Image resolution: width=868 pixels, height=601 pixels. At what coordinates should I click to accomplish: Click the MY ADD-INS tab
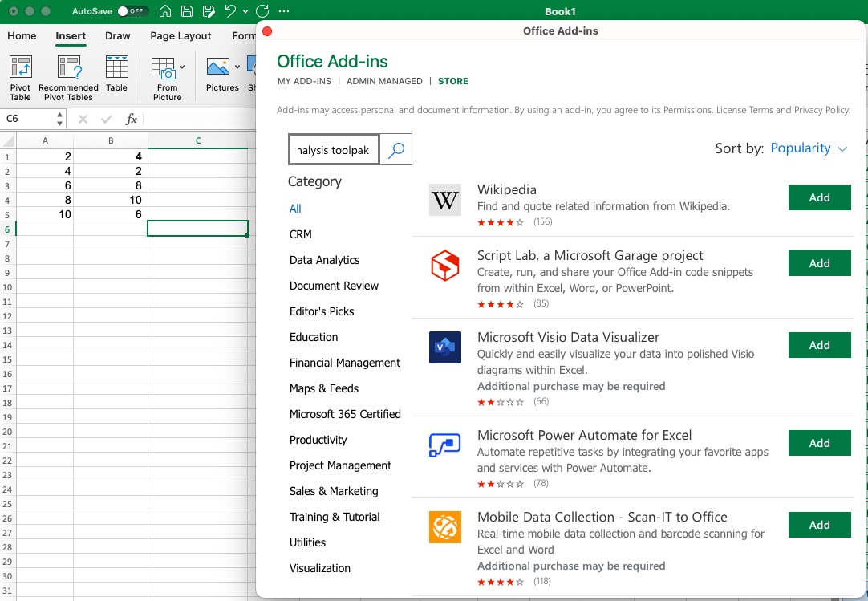pyautogui.click(x=305, y=81)
